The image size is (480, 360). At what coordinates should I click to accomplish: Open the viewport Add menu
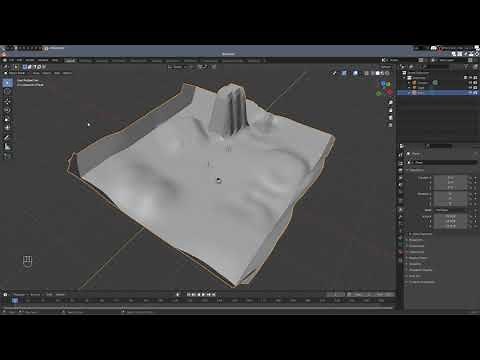[57, 73]
